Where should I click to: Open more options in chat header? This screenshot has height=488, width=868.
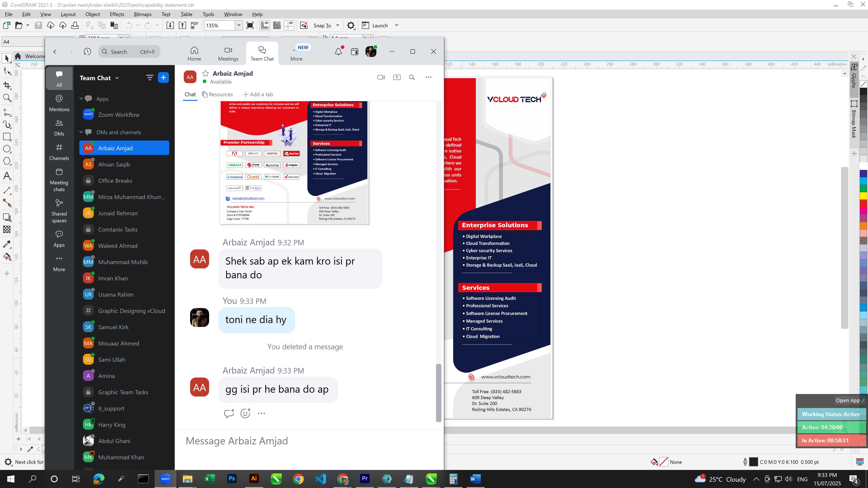[428, 77]
